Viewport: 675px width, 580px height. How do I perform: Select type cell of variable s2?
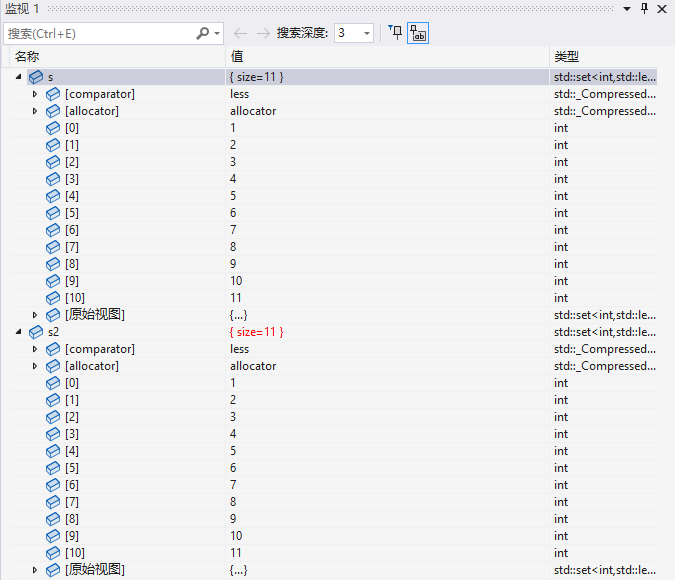click(x=604, y=332)
